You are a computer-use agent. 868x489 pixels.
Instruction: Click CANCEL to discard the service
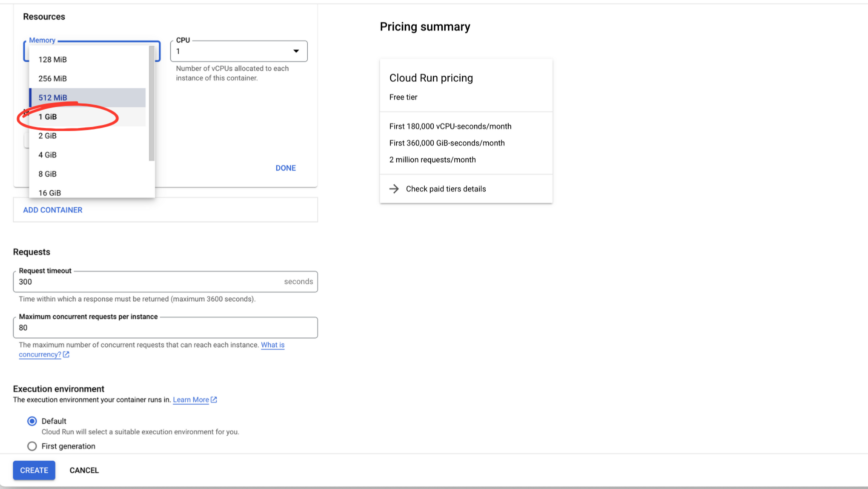point(83,470)
